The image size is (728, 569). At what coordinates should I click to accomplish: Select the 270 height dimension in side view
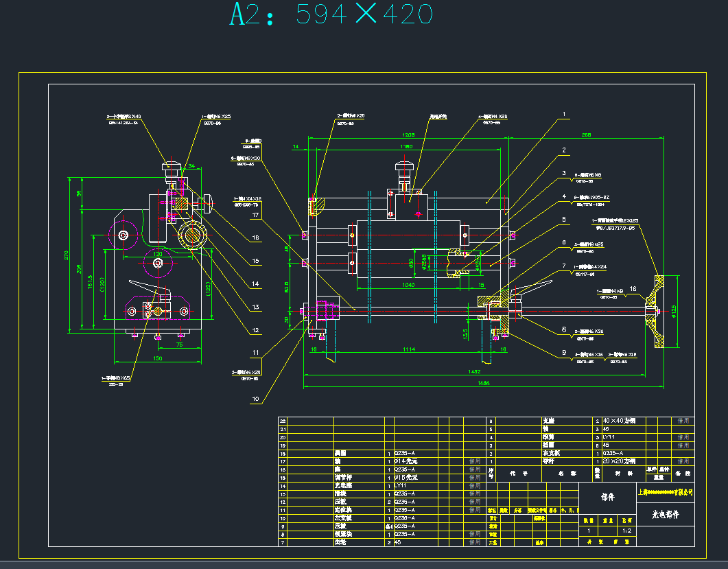coord(67,254)
